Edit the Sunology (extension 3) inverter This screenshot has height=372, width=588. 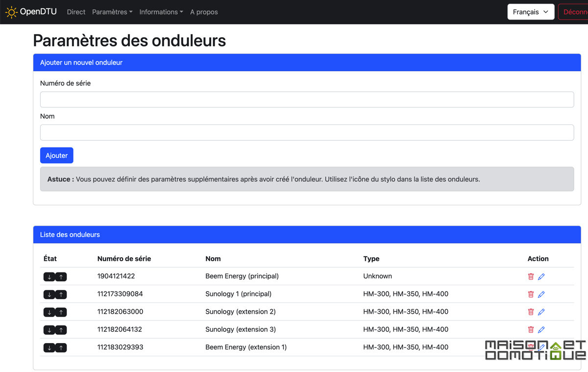(541, 329)
